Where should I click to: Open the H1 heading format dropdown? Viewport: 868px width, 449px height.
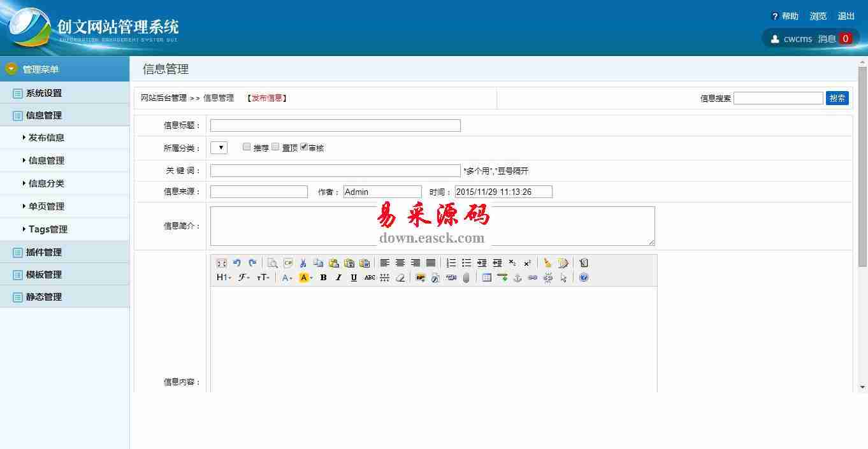(x=224, y=278)
